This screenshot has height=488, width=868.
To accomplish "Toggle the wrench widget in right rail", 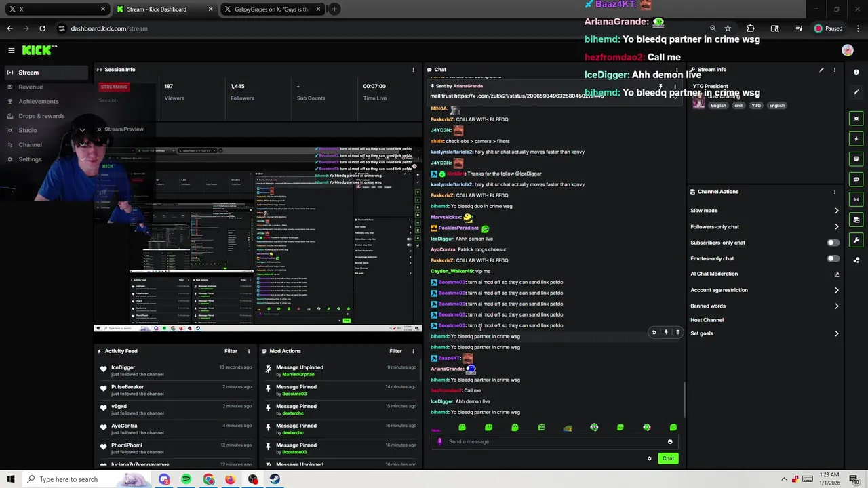I will (x=856, y=240).
